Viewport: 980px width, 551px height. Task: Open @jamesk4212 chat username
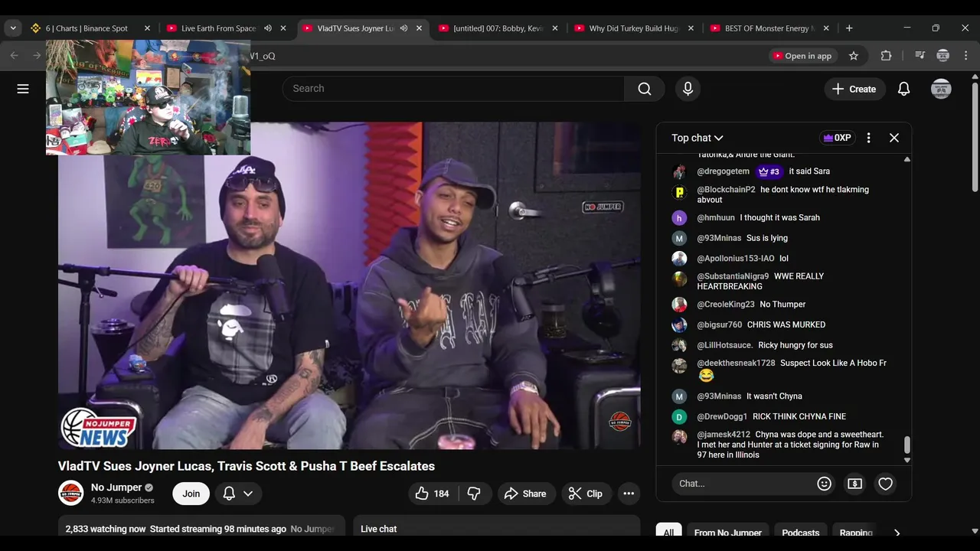click(x=724, y=435)
